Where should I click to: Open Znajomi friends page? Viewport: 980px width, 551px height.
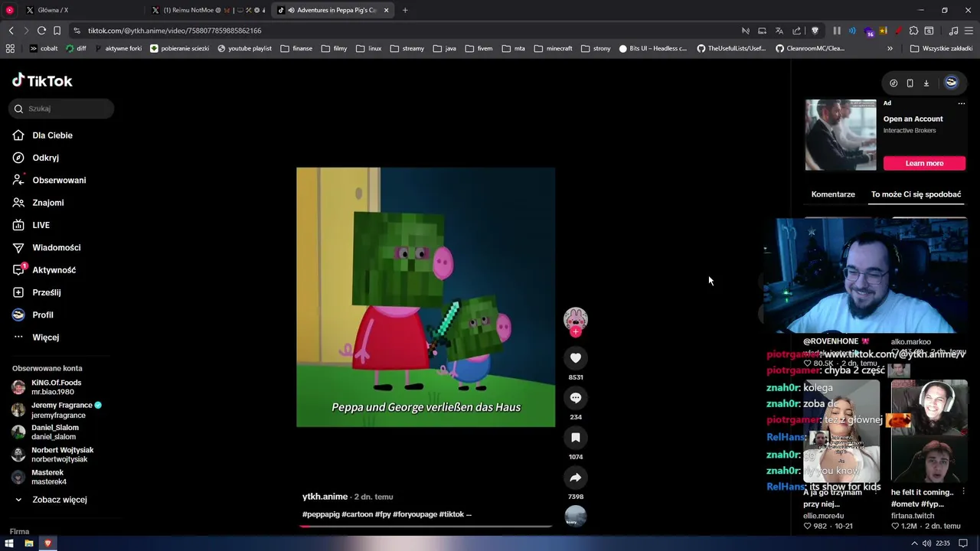38,203
